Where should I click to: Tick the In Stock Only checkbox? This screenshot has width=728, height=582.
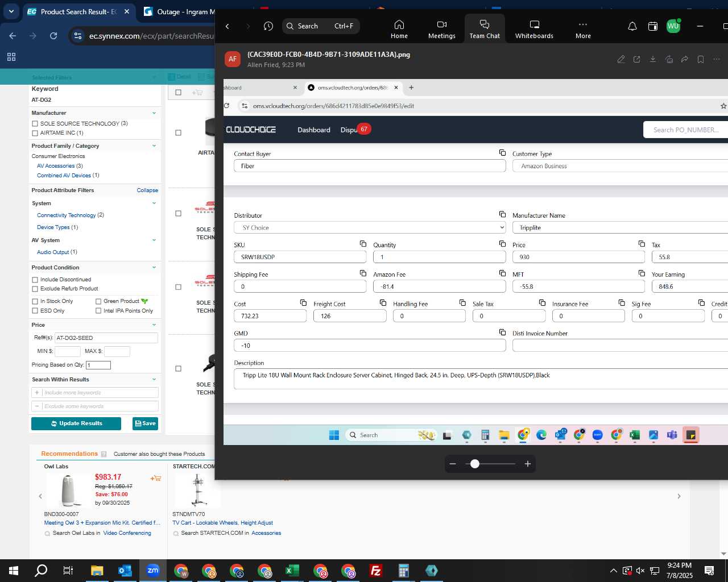click(35, 301)
